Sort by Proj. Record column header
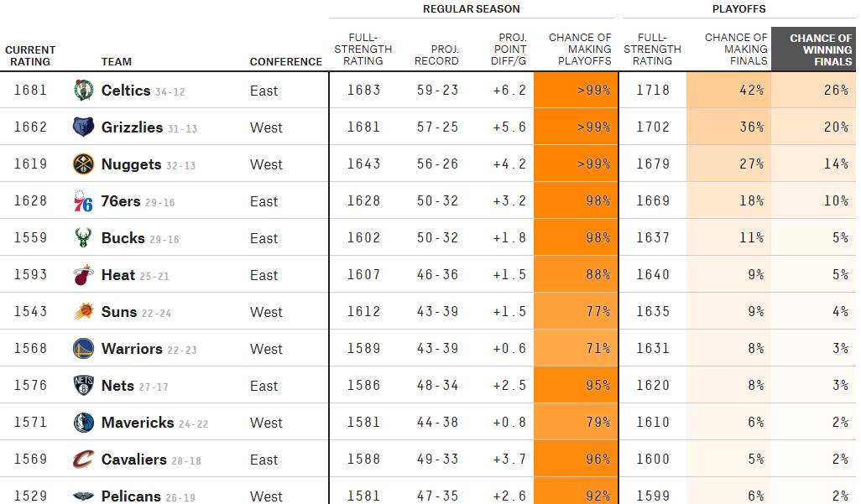Image resolution: width=861 pixels, height=504 pixels. point(436,55)
